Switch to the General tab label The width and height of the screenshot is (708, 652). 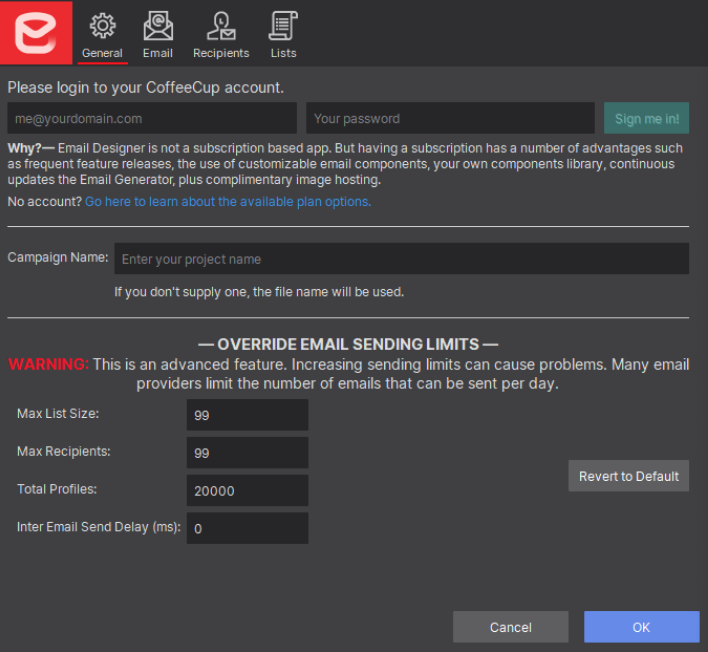[102, 53]
